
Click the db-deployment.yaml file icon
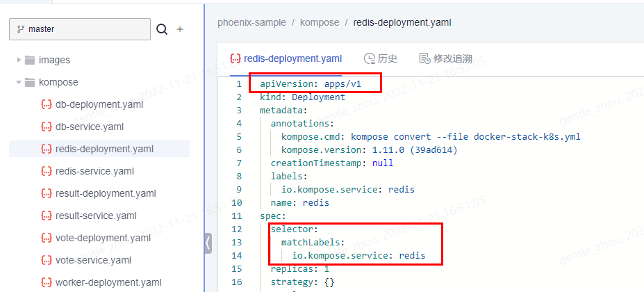(x=47, y=104)
